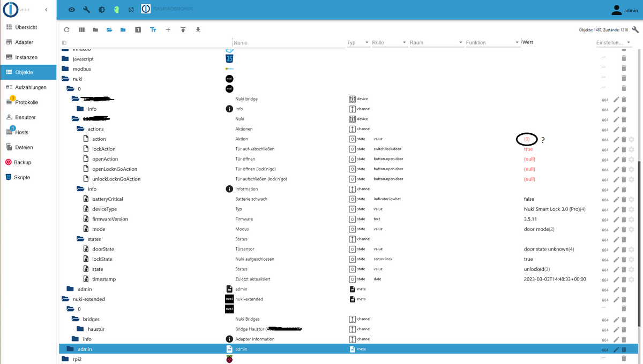Go to Protokolle in the sidebar
The image size is (643, 364).
pyautogui.click(x=26, y=102)
